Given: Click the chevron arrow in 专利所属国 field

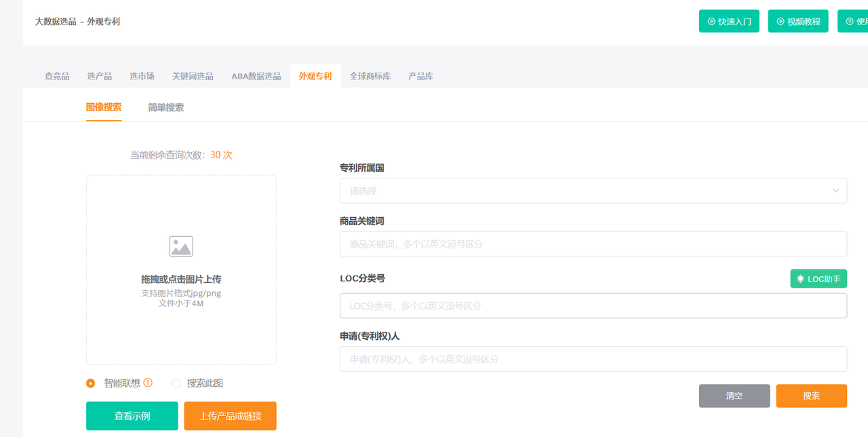Looking at the screenshot, I should click(x=835, y=191).
